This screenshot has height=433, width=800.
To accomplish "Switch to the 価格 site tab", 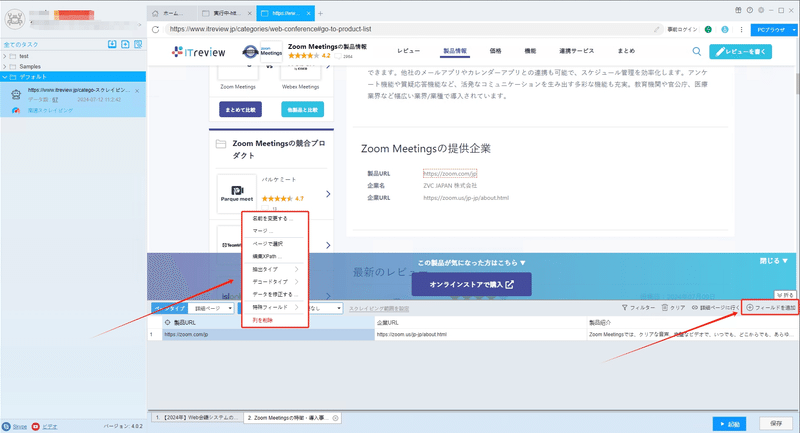I will point(495,51).
